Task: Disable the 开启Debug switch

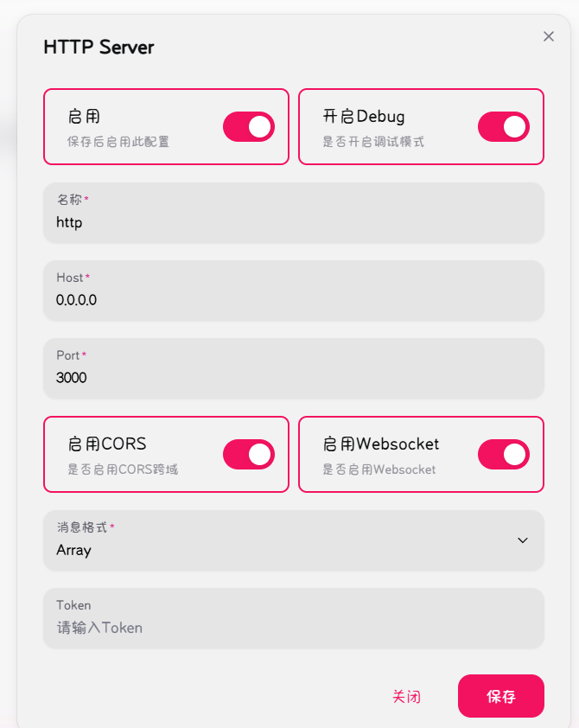Action: point(504,126)
